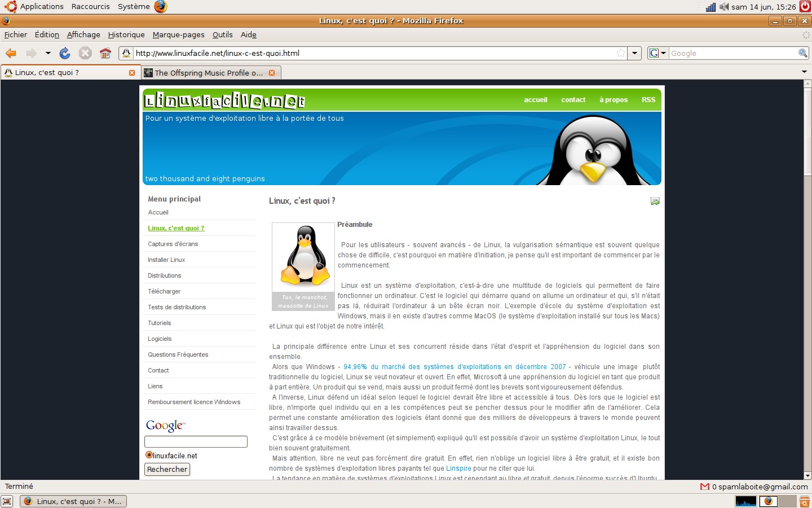812x508 pixels.
Task: Click the volume speaker icon
Action: click(724, 7)
